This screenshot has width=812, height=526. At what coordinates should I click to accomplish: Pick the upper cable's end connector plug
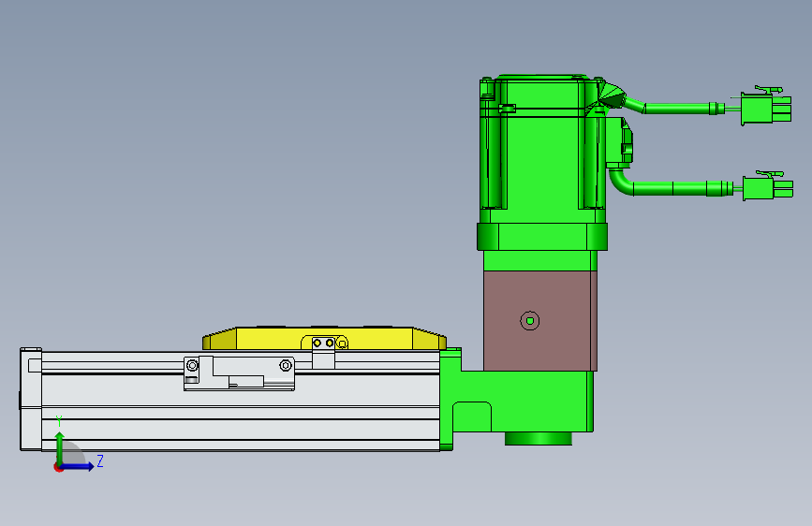click(766, 107)
